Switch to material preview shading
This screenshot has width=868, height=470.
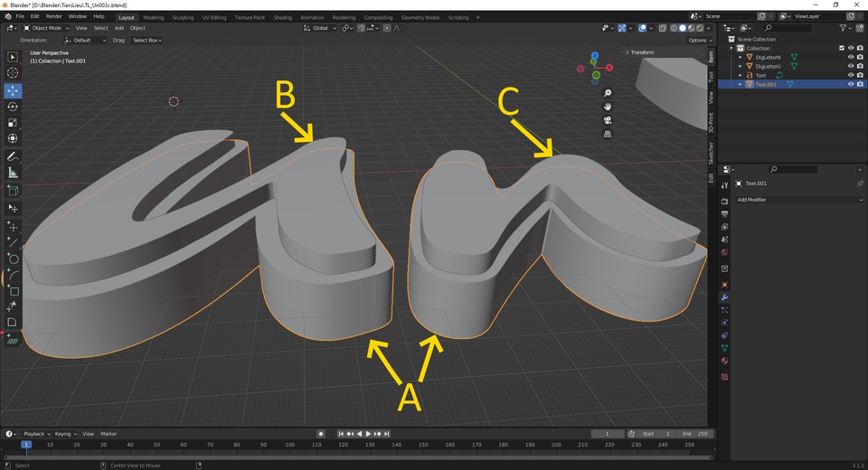pyautogui.click(x=692, y=28)
